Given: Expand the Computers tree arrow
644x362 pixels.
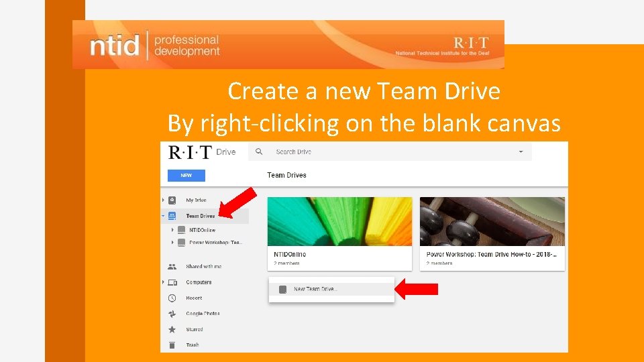Looking at the screenshot, I should pos(163,282).
